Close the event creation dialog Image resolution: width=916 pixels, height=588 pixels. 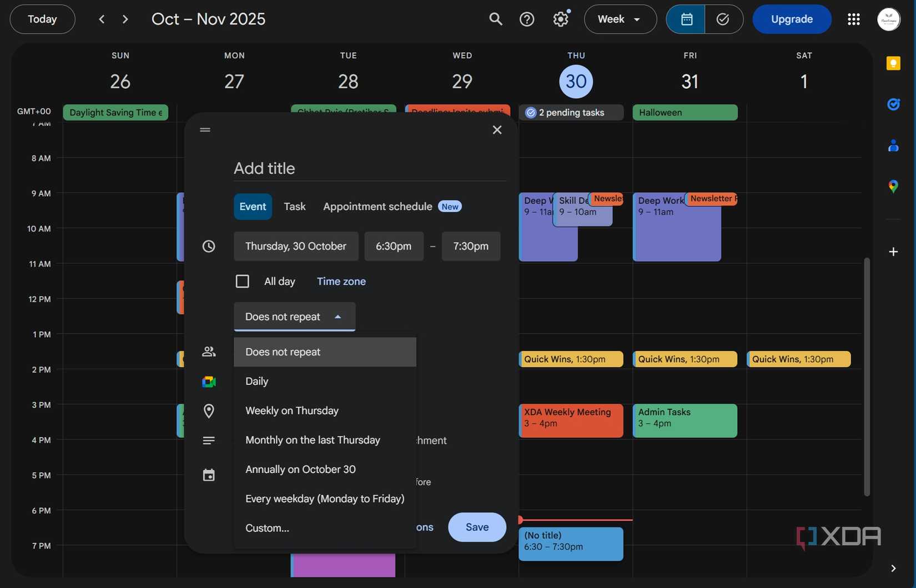click(497, 129)
